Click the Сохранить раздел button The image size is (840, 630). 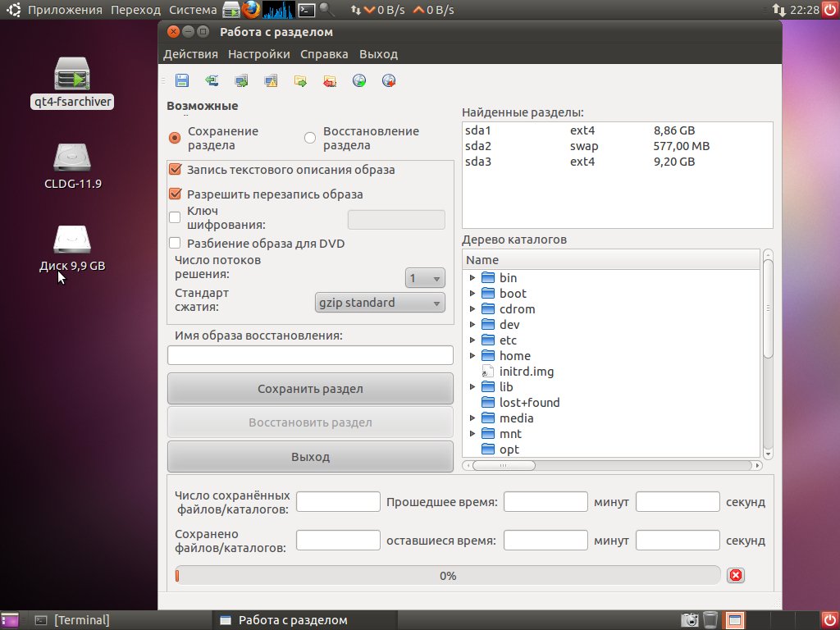(x=310, y=388)
